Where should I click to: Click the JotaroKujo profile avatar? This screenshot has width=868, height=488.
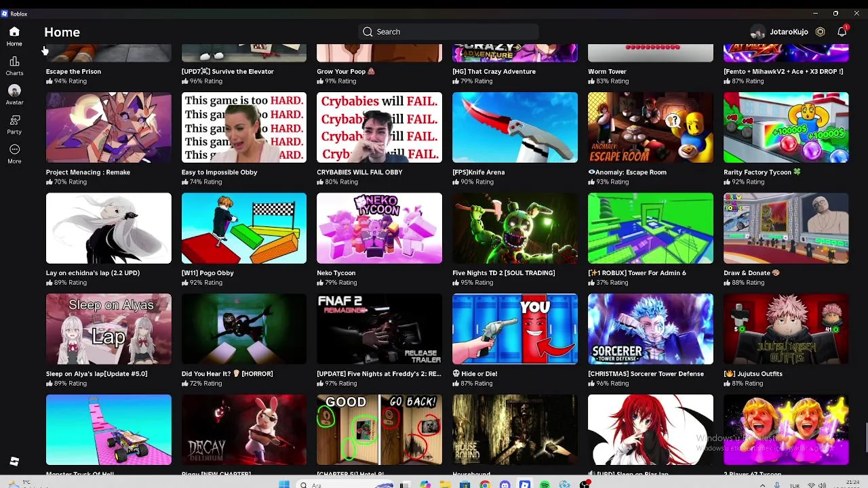click(757, 32)
